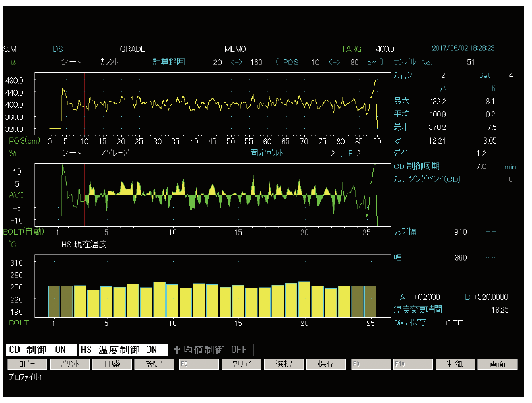Image resolution: width=532 pixels, height=403 pixels.
Task: Click the サンプル No. value 51
Action: 471,62
